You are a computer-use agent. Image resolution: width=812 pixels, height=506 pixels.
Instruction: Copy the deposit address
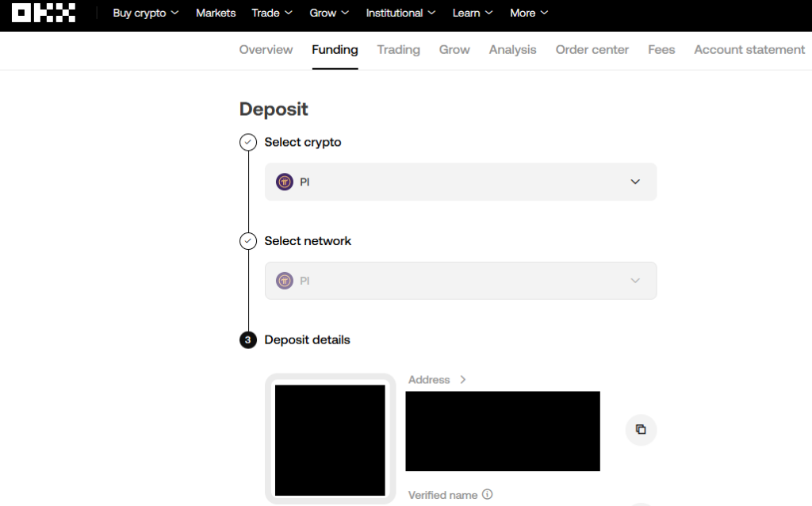(641, 430)
